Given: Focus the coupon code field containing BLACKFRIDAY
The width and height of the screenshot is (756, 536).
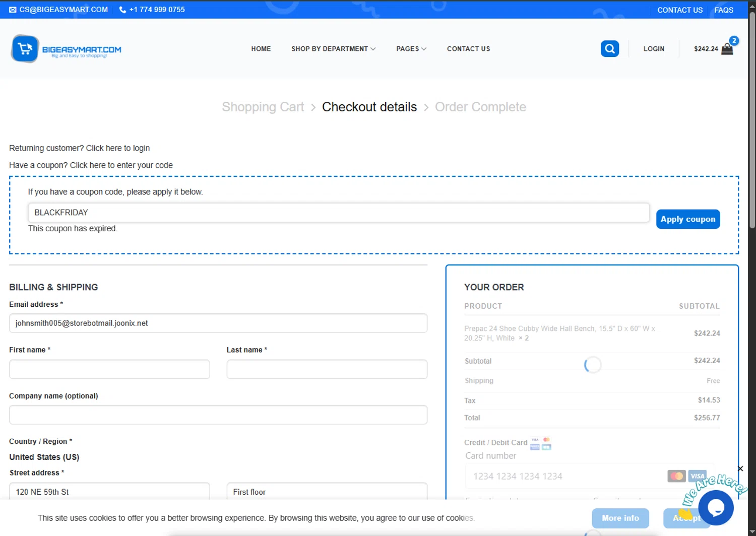Looking at the screenshot, I should pos(339,213).
